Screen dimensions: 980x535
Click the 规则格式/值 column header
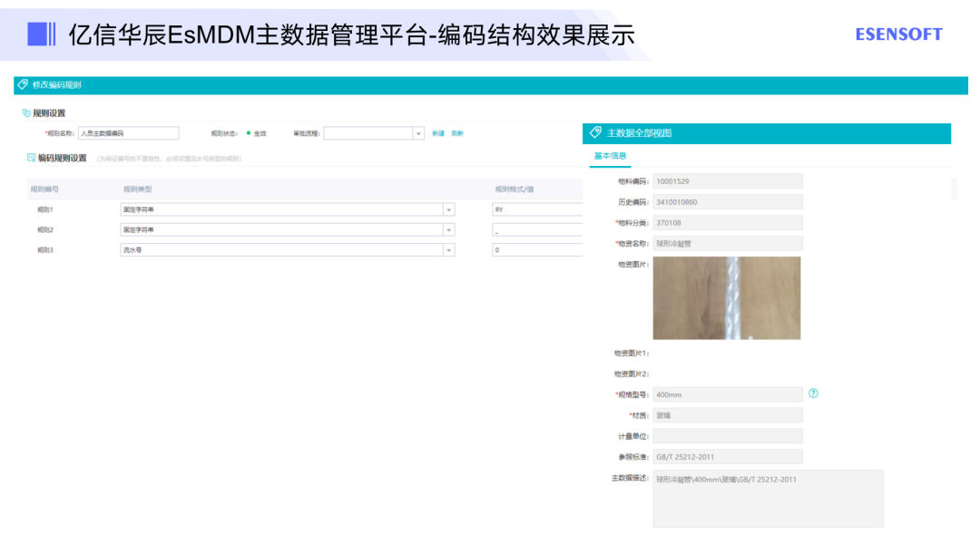click(x=514, y=190)
